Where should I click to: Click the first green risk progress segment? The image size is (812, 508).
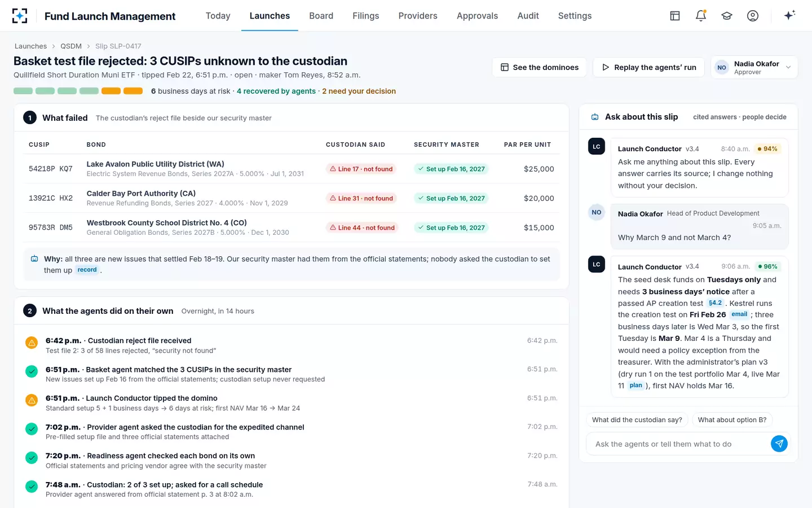[x=23, y=91]
